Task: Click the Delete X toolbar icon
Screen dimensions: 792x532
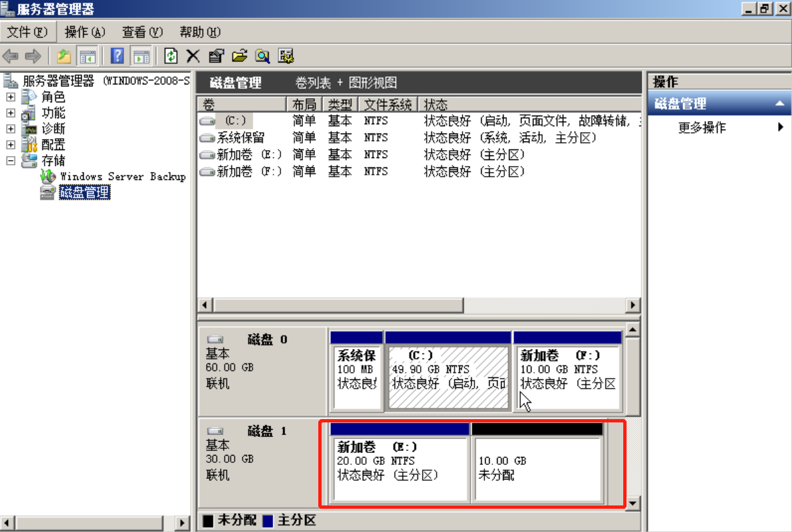Action: 193,56
